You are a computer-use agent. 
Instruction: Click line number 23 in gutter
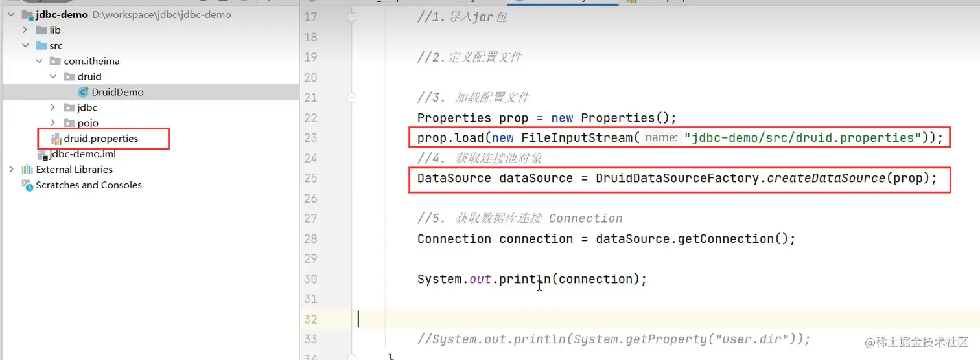[x=310, y=138]
